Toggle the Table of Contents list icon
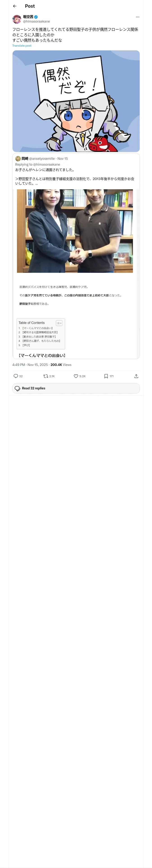152x868 pixels. tap(59, 323)
